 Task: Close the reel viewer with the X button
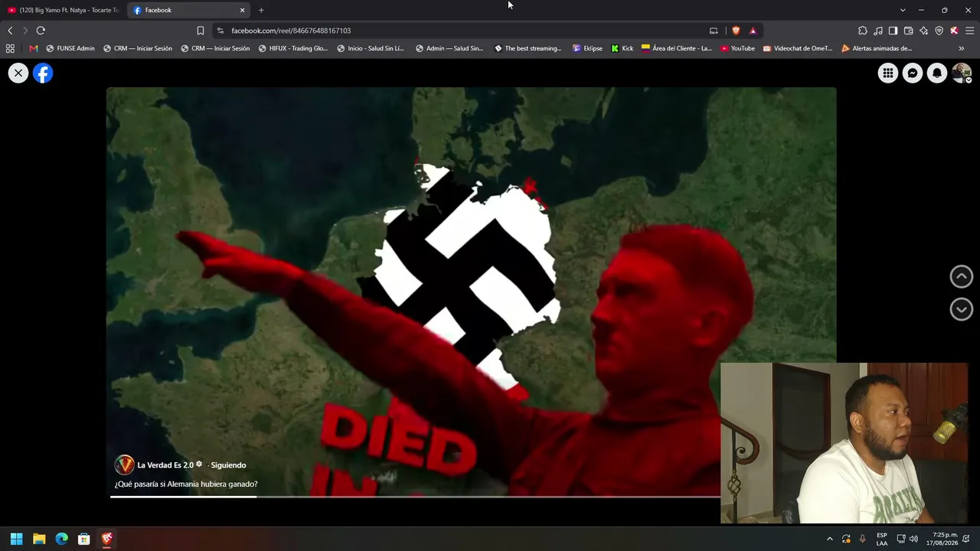[x=18, y=73]
